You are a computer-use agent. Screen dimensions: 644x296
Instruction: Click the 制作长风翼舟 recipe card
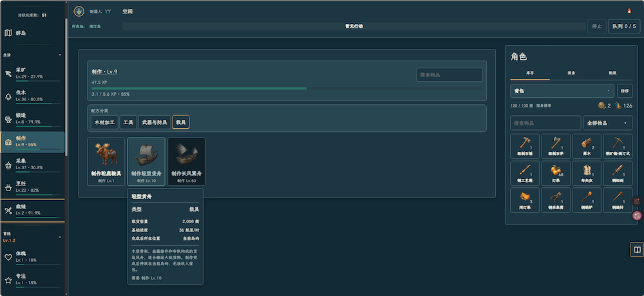coord(187,162)
